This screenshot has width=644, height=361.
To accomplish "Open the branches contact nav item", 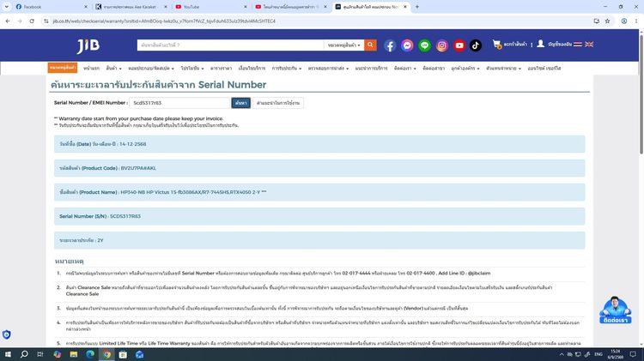I will [434, 68].
